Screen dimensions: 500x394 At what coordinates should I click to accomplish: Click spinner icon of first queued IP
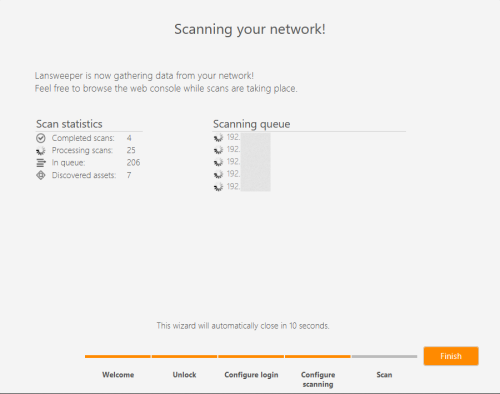pos(218,137)
